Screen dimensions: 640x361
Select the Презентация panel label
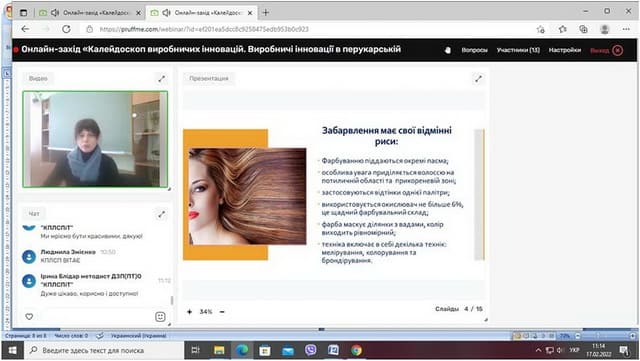point(209,78)
